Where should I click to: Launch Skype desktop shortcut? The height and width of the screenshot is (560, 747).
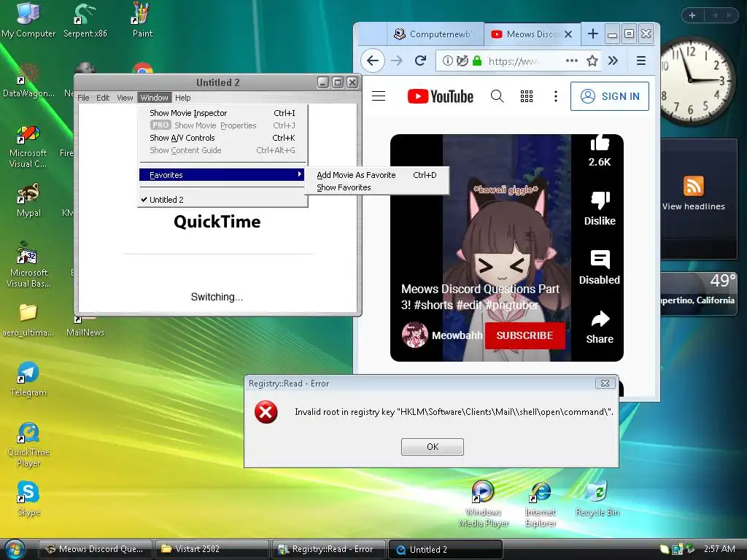click(28, 498)
